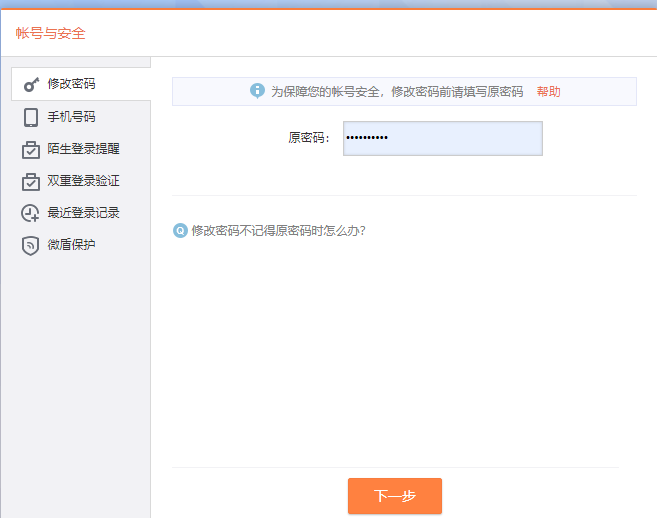Focus the 原密码 password field
The height and width of the screenshot is (518, 657).
[x=443, y=138]
